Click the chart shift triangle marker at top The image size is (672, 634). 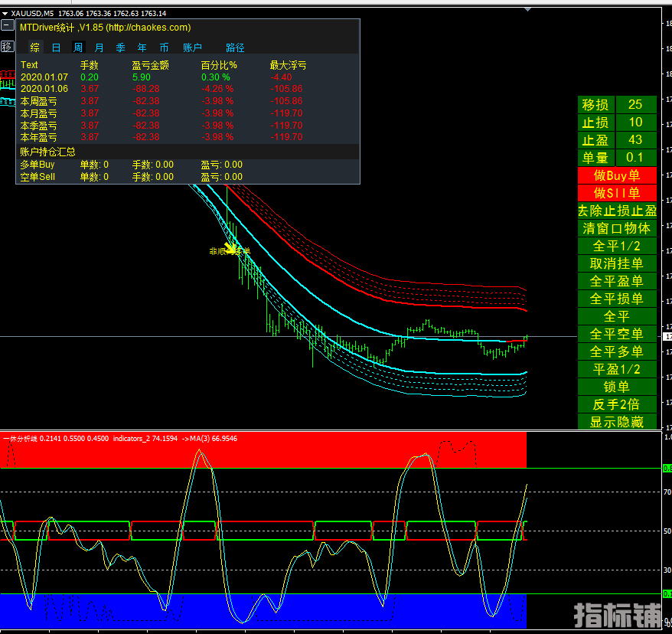click(x=527, y=9)
